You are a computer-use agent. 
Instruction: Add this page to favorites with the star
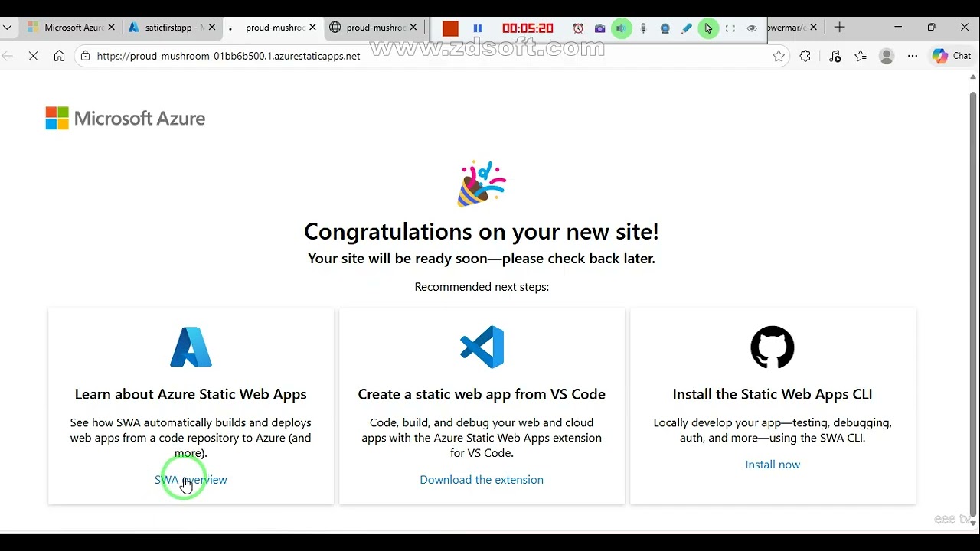click(779, 56)
